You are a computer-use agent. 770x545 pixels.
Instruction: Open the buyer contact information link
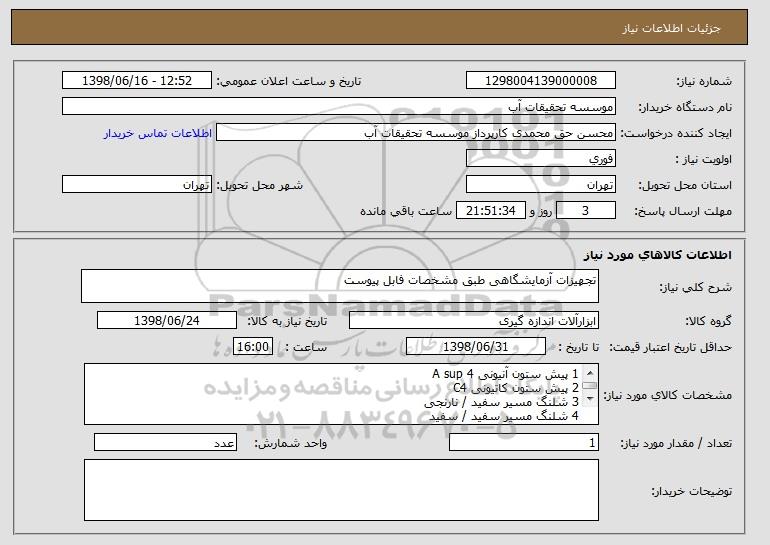158,133
